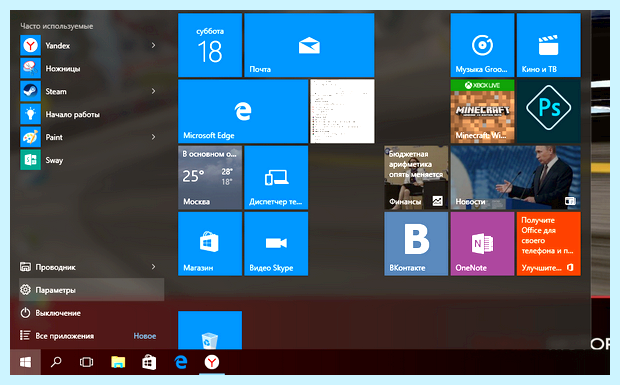
Task: Open Photoshop Express tile
Action: (548, 111)
